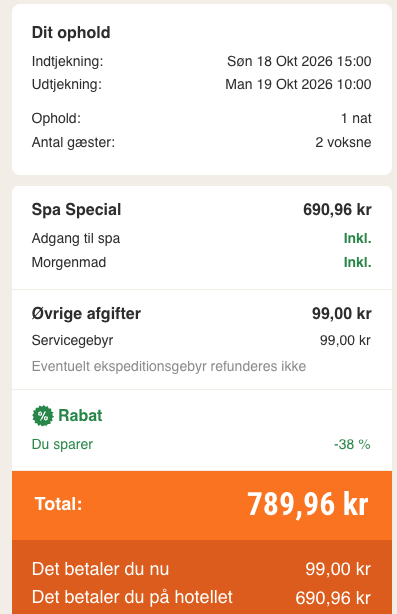This screenshot has height=614, width=397.
Task: Click the Spa Special price 690,96 kr
Action: pyautogui.click(x=337, y=209)
